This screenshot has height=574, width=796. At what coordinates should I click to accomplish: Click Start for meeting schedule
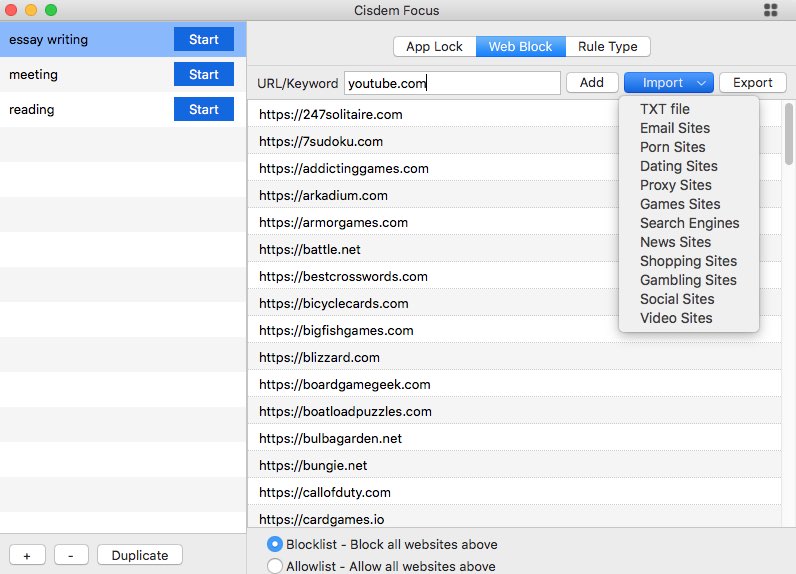[204, 75]
